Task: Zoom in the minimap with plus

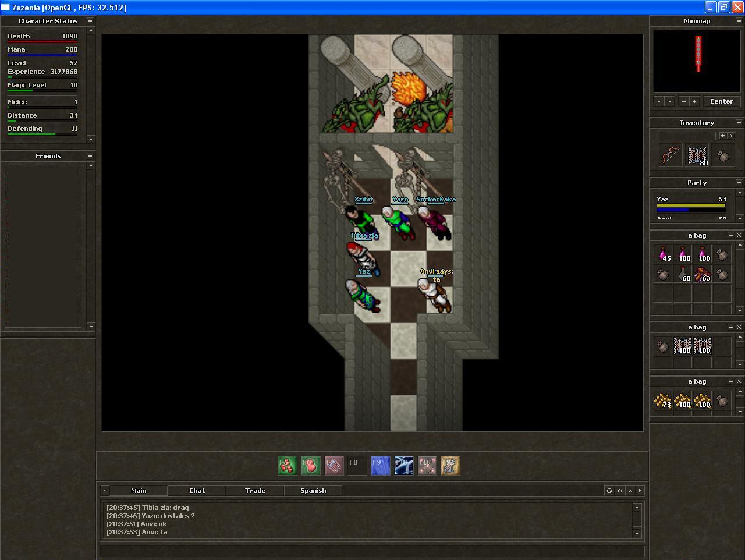Action: point(694,101)
